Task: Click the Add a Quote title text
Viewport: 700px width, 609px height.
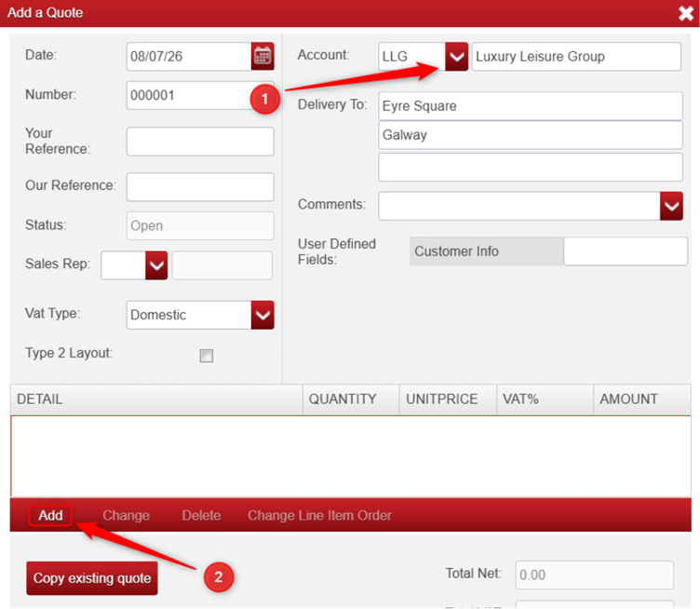Action: tap(45, 12)
